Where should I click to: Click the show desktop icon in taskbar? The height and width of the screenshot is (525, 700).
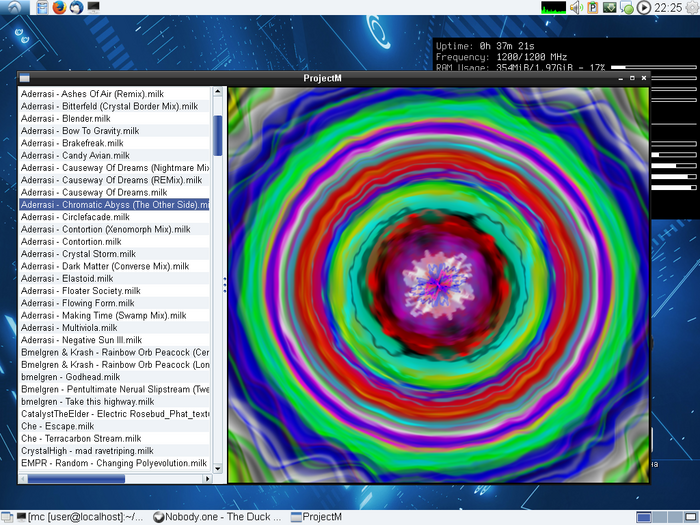[8, 517]
